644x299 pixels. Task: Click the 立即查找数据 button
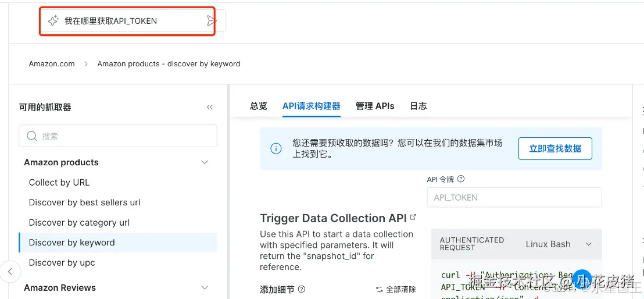click(555, 148)
